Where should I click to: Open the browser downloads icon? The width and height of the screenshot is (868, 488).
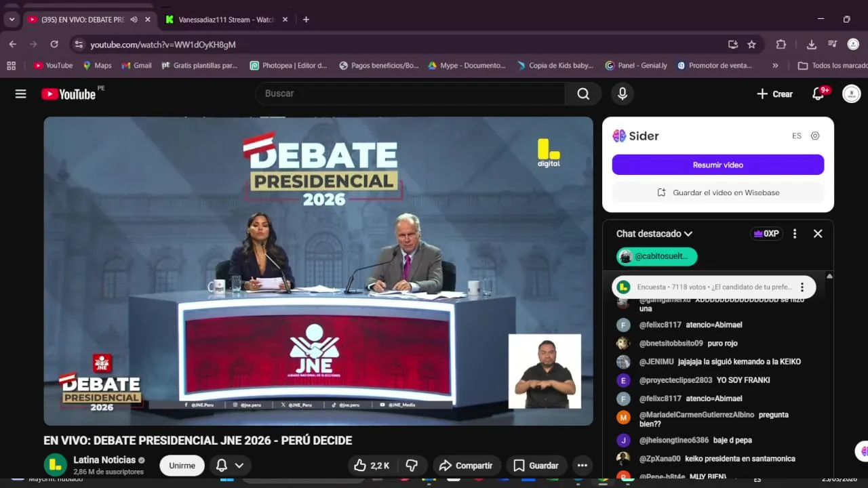[812, 44]
